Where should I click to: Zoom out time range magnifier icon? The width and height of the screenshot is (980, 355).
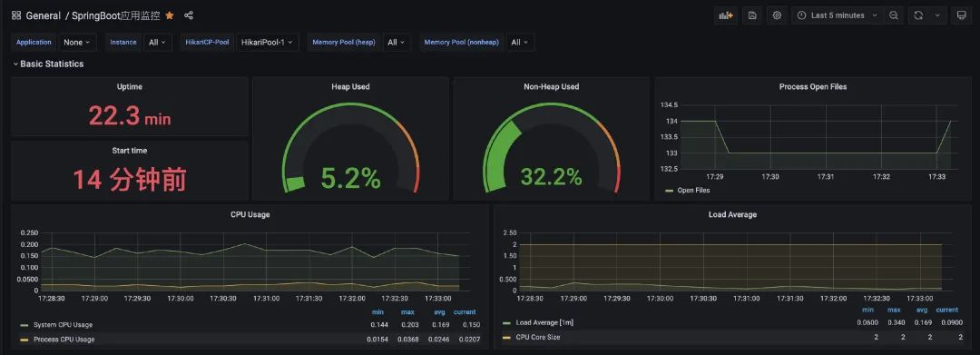click(x=894, y=15)
